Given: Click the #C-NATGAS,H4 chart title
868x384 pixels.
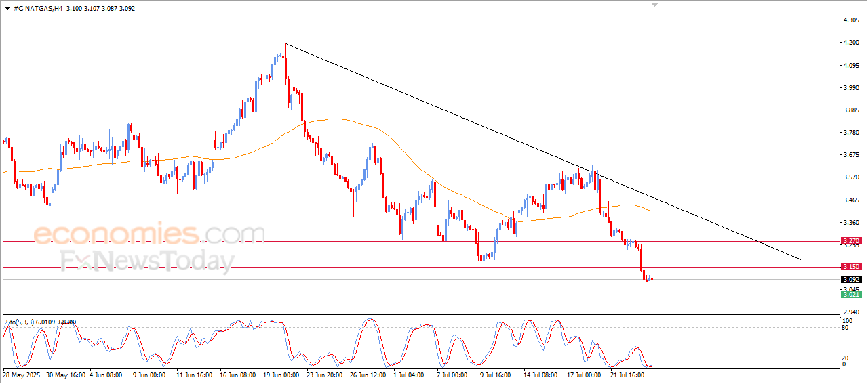Looking at the screenshot, I should (39, 9).
